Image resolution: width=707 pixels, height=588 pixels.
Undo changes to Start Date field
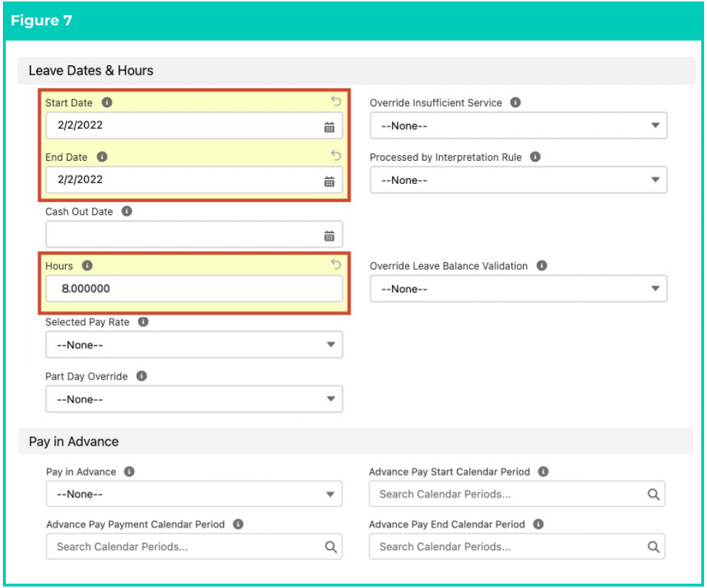pyautogui.click(x=336, y=101)
